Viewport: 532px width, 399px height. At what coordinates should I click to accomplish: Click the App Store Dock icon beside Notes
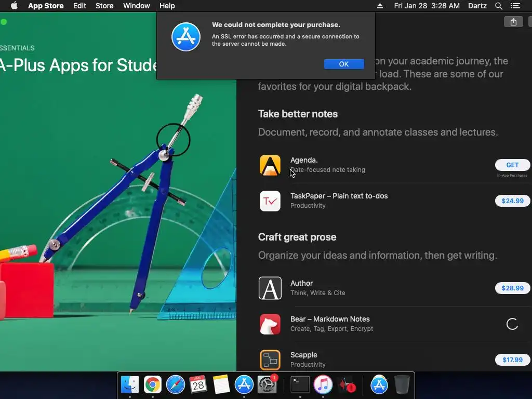(x=244, y=384)
